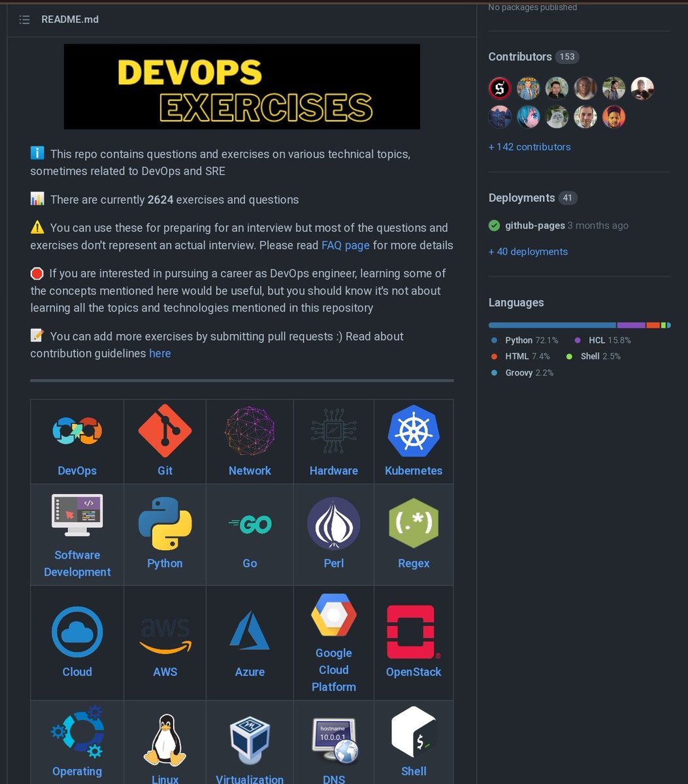
Task: Click the DevOps infinity icon
Action: click(x=77, y=431)
